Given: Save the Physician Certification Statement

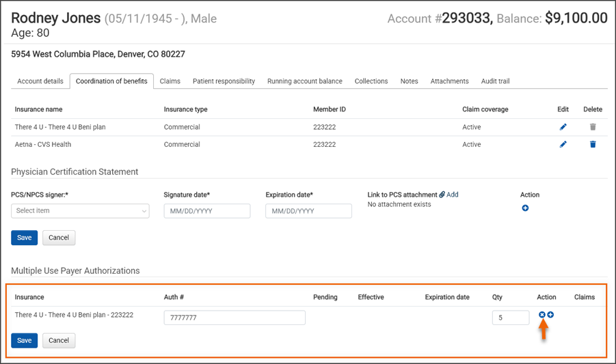Looking at the screenshot, I should pos(24,238).
